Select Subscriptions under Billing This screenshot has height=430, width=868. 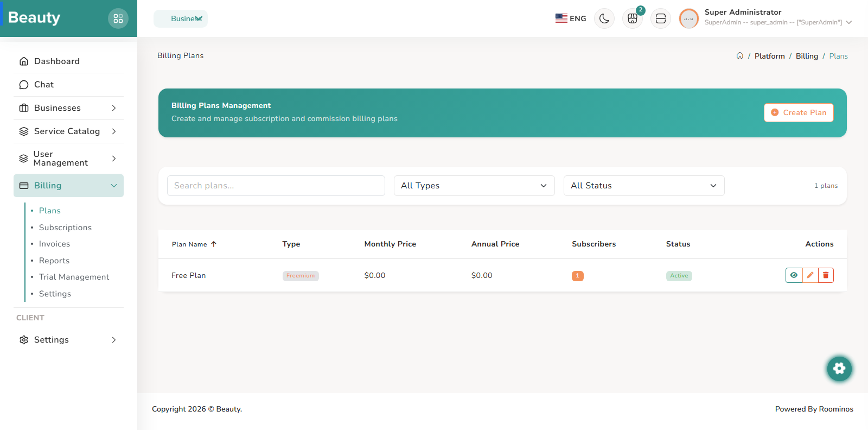point(65,227)
